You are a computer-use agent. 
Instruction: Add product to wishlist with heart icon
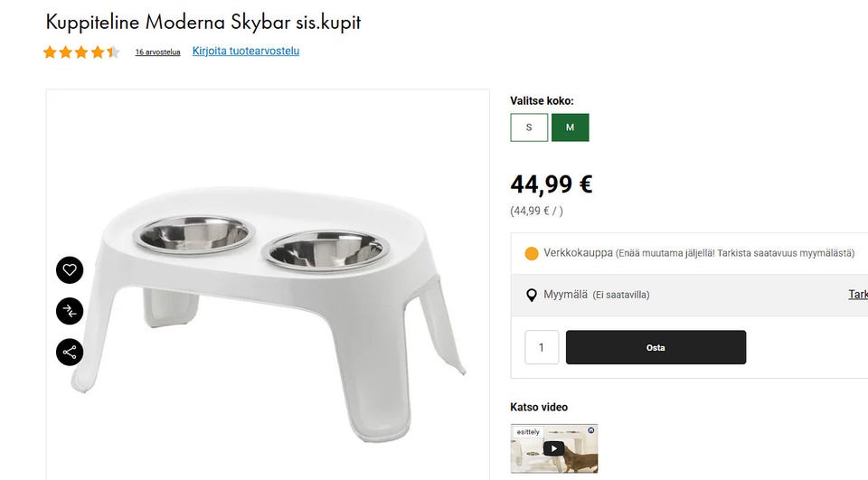tap(70, 269)
